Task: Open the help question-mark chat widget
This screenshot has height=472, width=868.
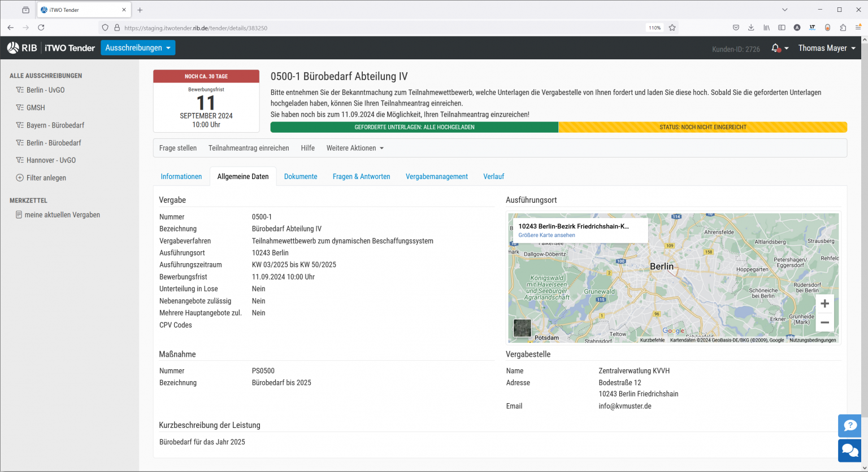Action: 850,426
